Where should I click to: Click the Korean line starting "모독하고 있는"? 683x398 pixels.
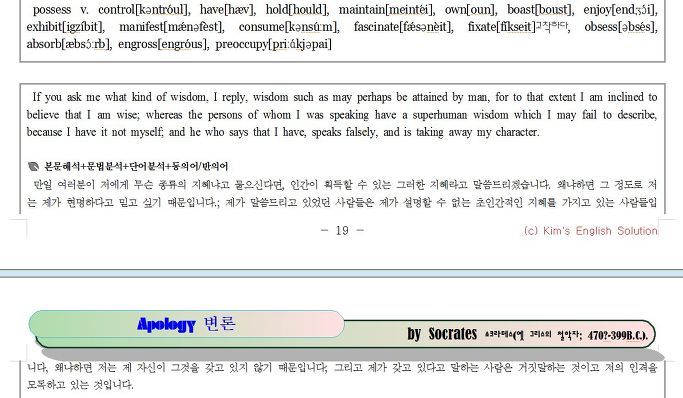[80, 385]
